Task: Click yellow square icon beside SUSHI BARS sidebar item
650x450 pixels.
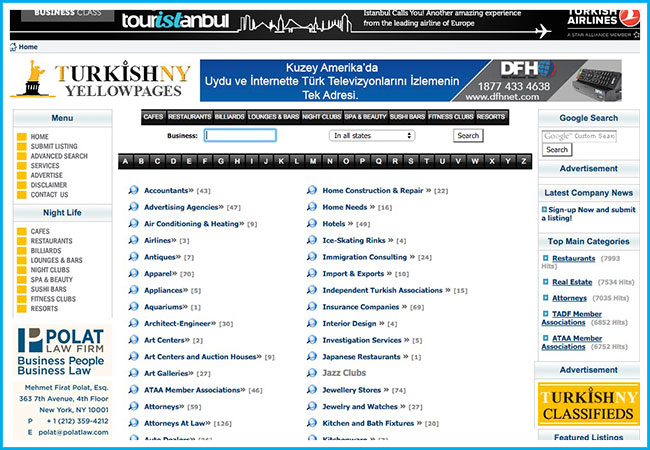Action: 22,289
